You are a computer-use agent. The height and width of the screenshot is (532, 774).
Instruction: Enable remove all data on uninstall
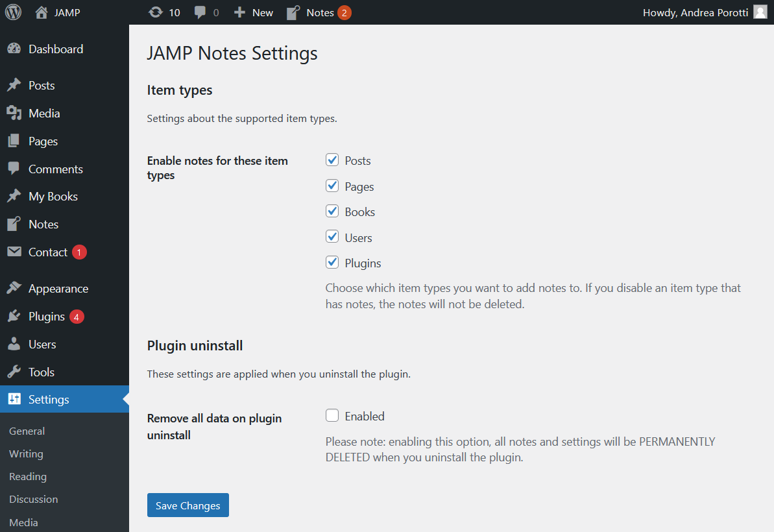click(332, 415)
